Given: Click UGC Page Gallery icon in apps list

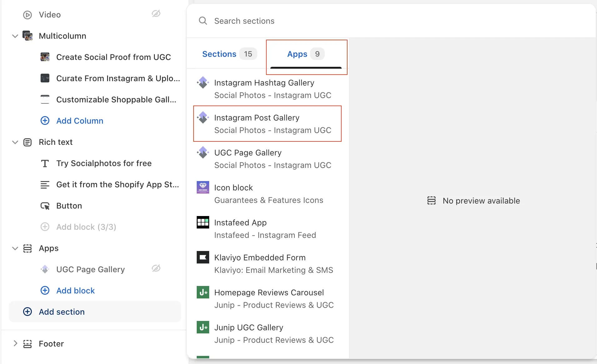Looking at the screenshot, I should (203, 152).
